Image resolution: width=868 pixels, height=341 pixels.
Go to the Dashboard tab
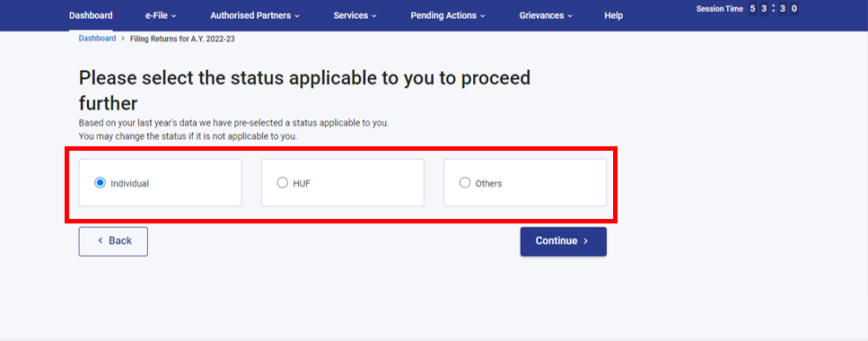[91, 15]
